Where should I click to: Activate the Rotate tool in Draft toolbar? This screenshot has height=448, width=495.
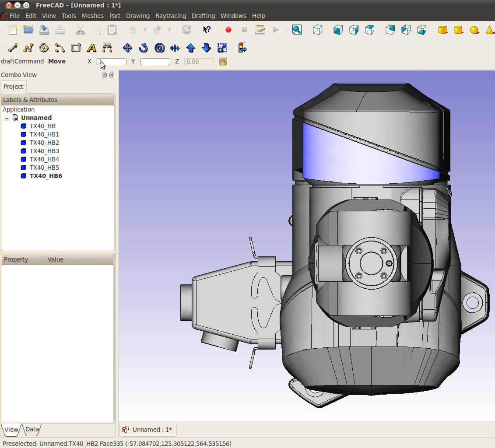(143, 48)
